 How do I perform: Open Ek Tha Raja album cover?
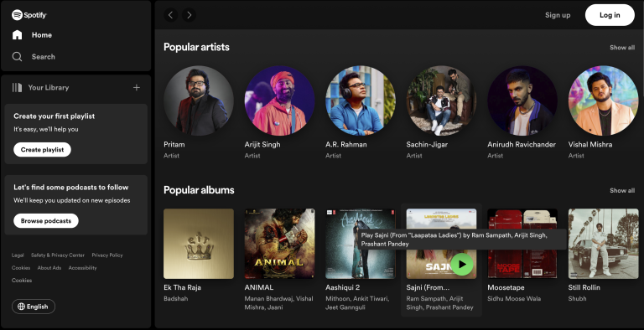click(x=199, y=244)
